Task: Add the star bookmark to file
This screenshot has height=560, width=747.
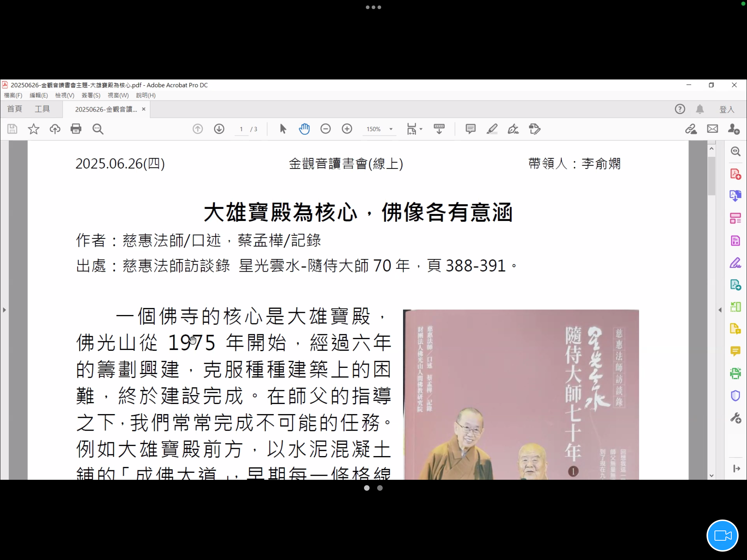Action: coord(34,129)
